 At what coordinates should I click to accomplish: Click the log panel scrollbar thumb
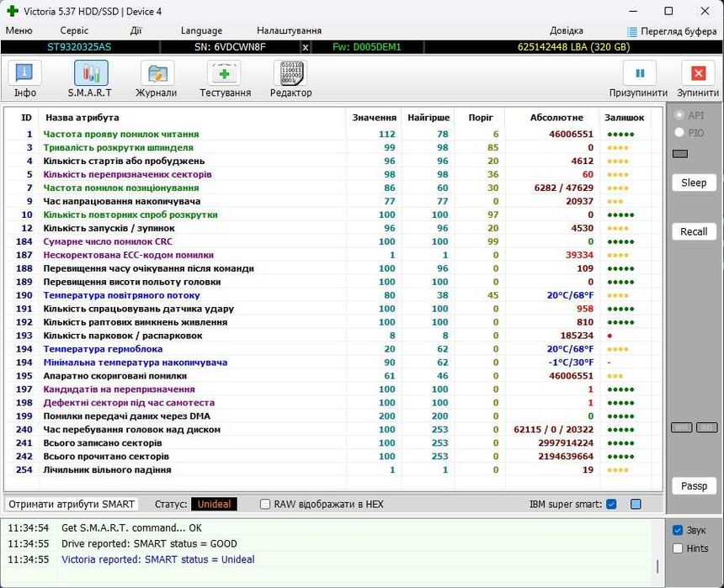(657, 566)
